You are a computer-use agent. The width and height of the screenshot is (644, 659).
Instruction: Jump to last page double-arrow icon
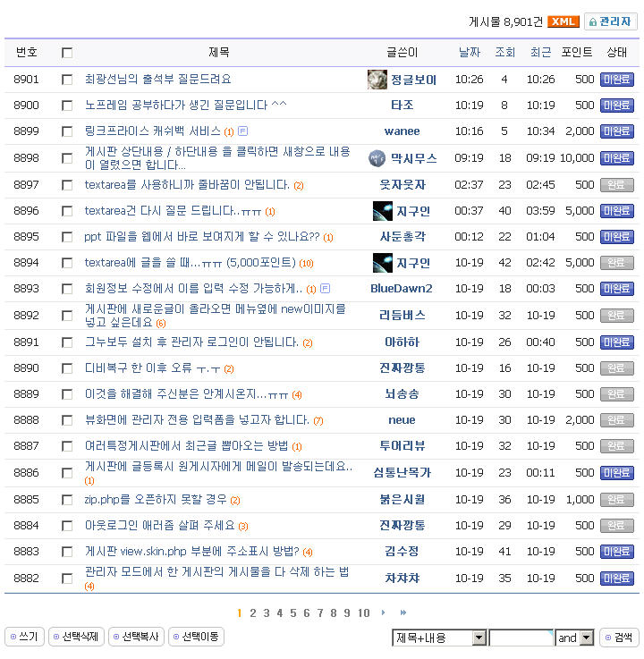[x=403, y=613]
